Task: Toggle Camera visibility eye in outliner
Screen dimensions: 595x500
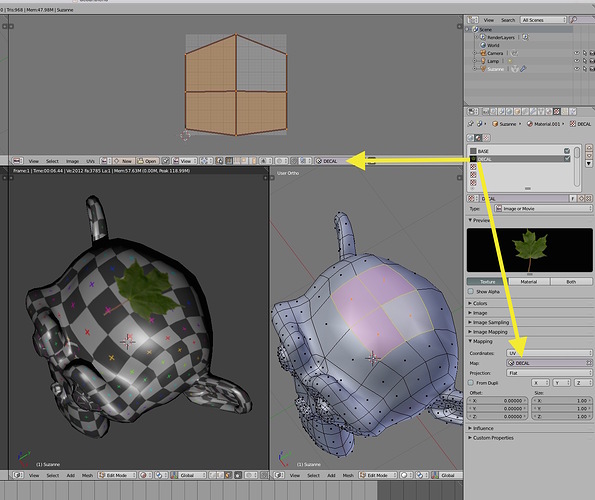Action: click(x=577, y=53)
